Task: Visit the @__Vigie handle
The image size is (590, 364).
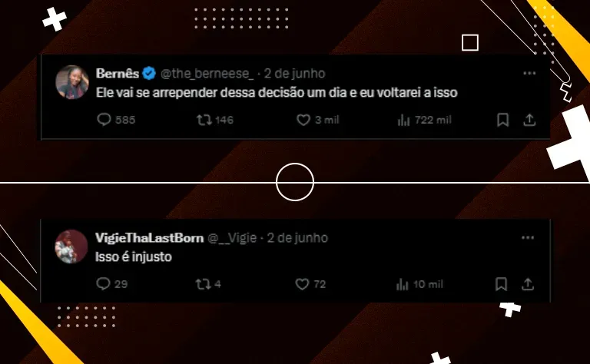Action: click(232, 238)
